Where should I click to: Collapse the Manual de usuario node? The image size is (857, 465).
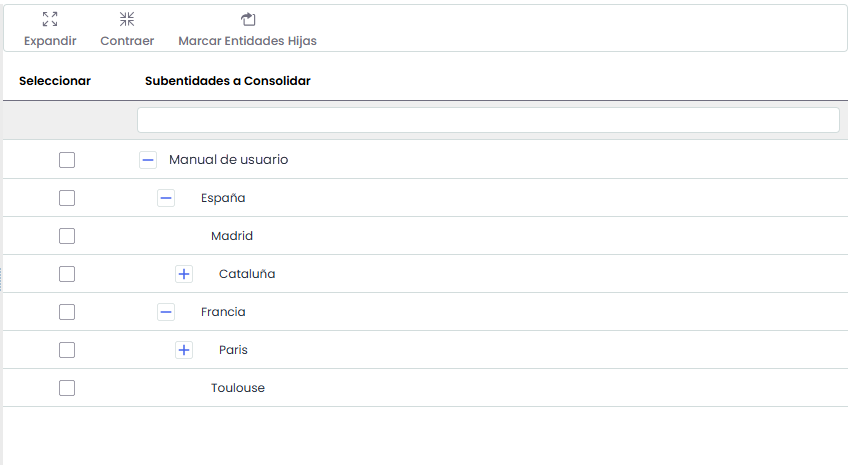click(x=148, y=160)
